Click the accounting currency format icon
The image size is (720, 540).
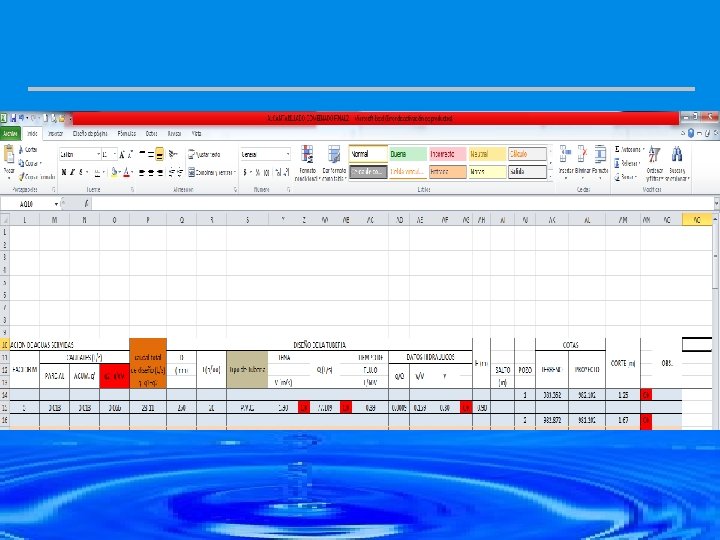(x=247, y=173)
